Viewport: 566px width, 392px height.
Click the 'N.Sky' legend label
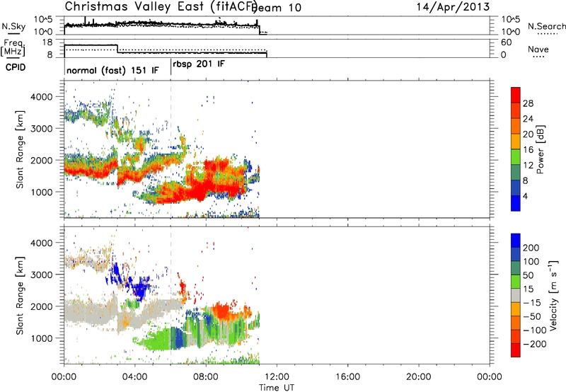click(13, 26)
